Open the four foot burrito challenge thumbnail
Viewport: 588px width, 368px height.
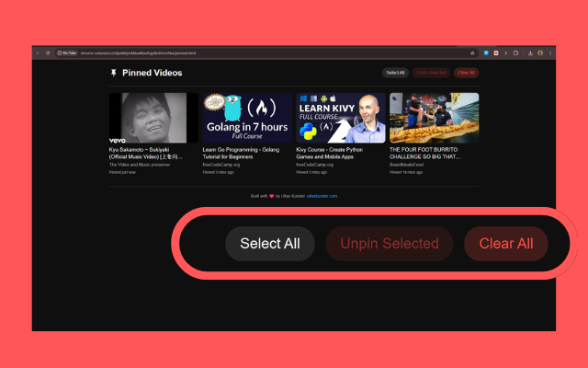tap(434, 118)
